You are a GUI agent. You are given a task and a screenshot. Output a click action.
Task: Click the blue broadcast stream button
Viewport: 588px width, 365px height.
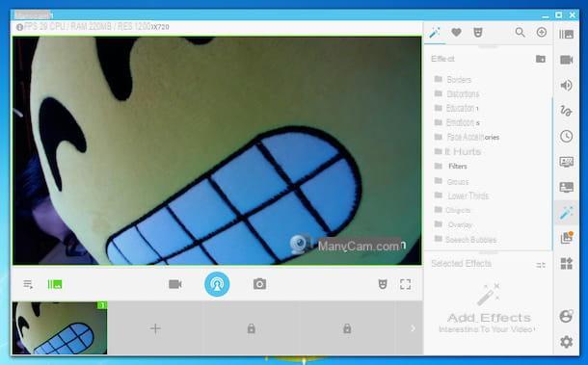[217, 284]
